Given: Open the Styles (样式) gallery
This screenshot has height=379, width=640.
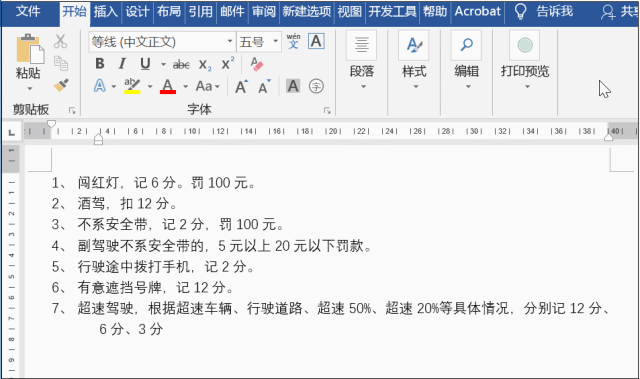Looking at the screenshot, I should coord(414,61).
